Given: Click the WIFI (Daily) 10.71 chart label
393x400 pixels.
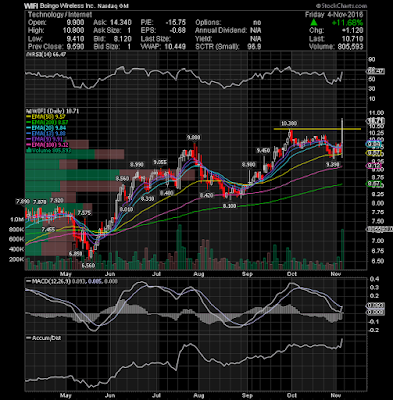Looking at the screenshot, I should (52, 111).
